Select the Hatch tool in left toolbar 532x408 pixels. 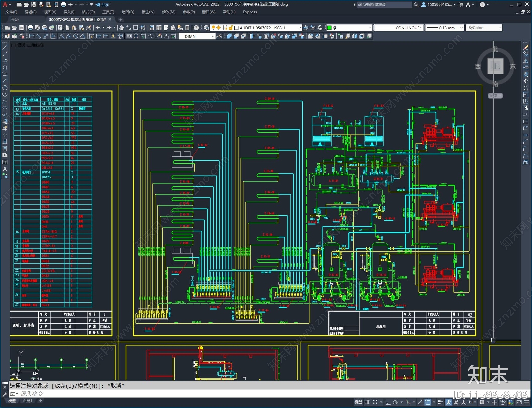coord(5,142)
